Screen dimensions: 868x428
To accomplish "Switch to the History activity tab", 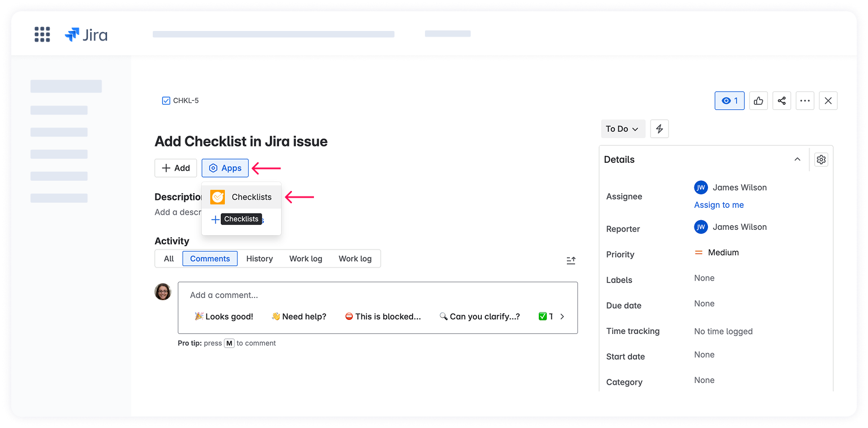I will pyautogui.click(x=259, y=258).
